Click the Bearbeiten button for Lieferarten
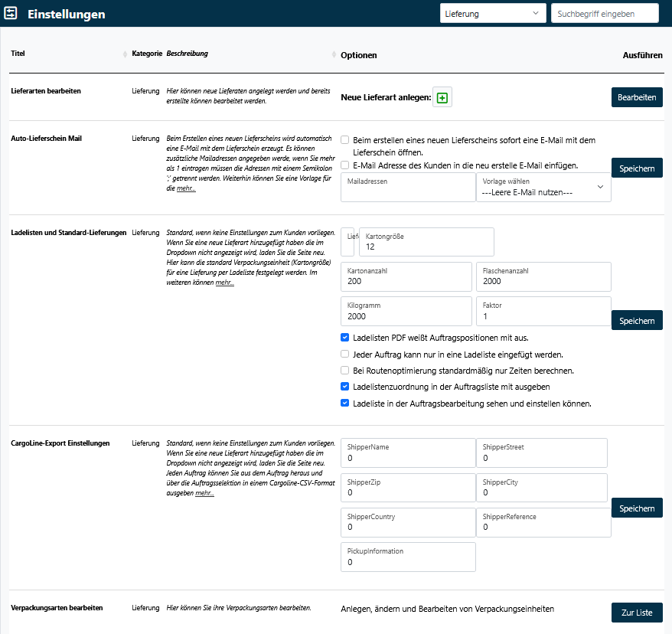The height and width of the screenshot is (634, 672). coord(636,97)
